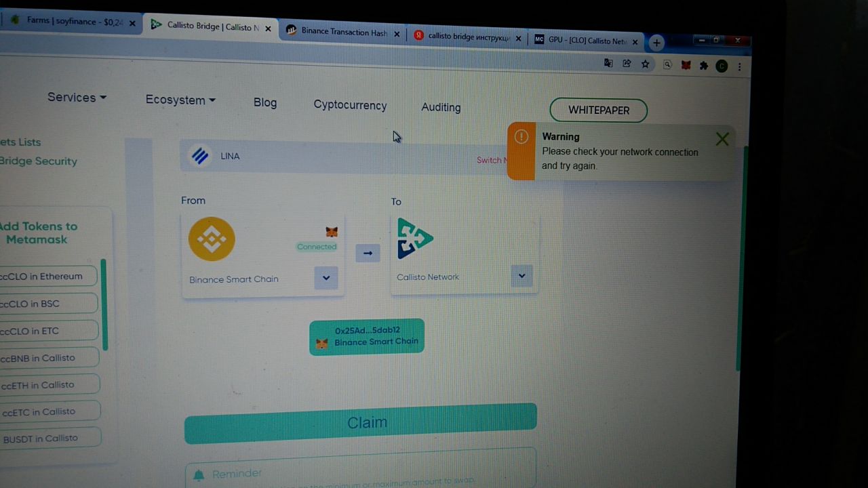Dismiss the network warning with X
868x488 pixels.
[722, 140]
